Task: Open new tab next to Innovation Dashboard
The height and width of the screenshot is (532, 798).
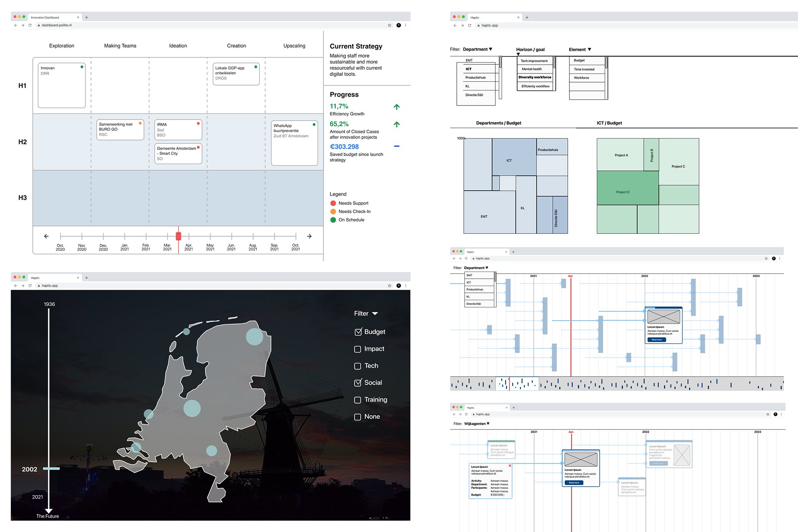Action: point(86,17)
